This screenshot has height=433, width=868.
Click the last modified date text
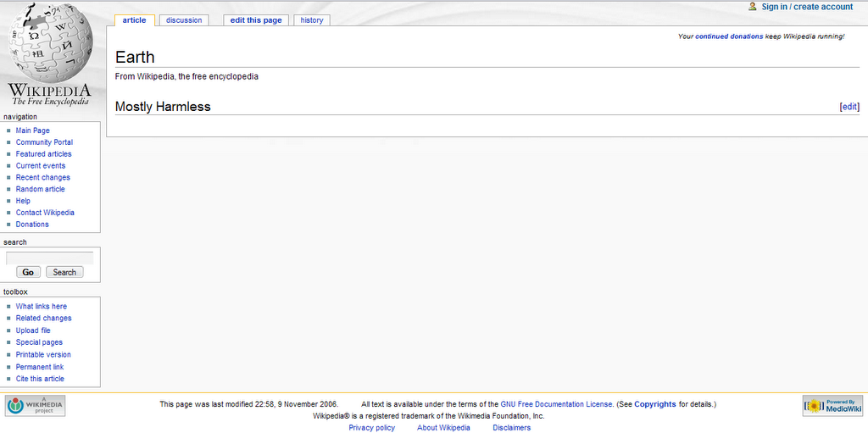(249, 404)
